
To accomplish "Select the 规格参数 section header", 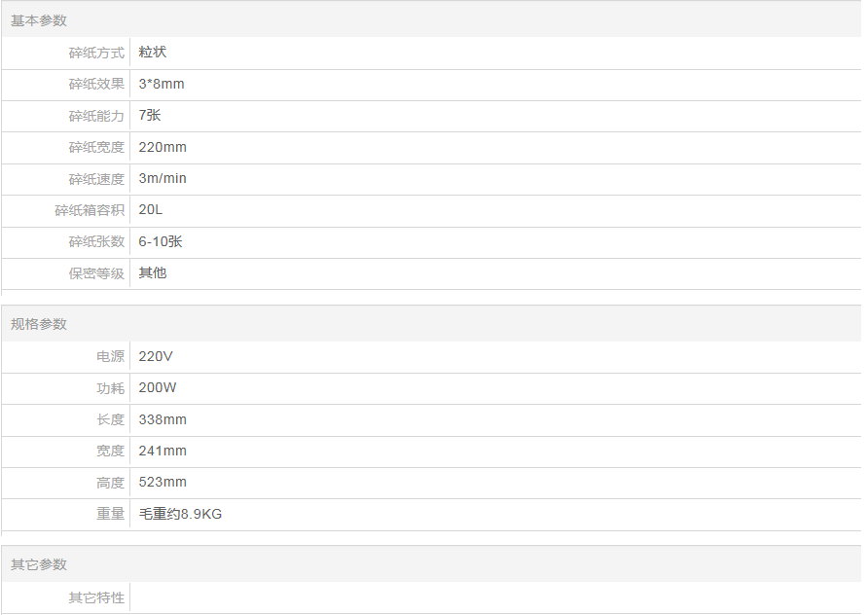I will (x=39, y=324).
